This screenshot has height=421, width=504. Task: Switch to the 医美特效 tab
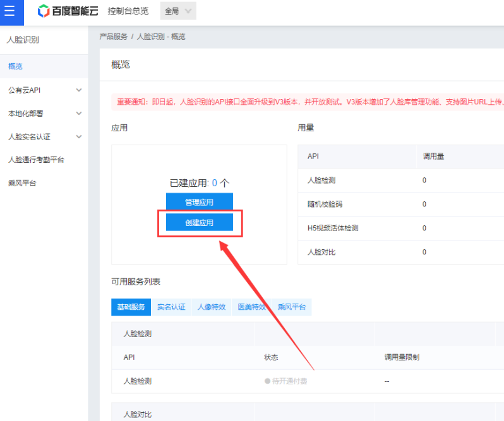pos(251,307)
